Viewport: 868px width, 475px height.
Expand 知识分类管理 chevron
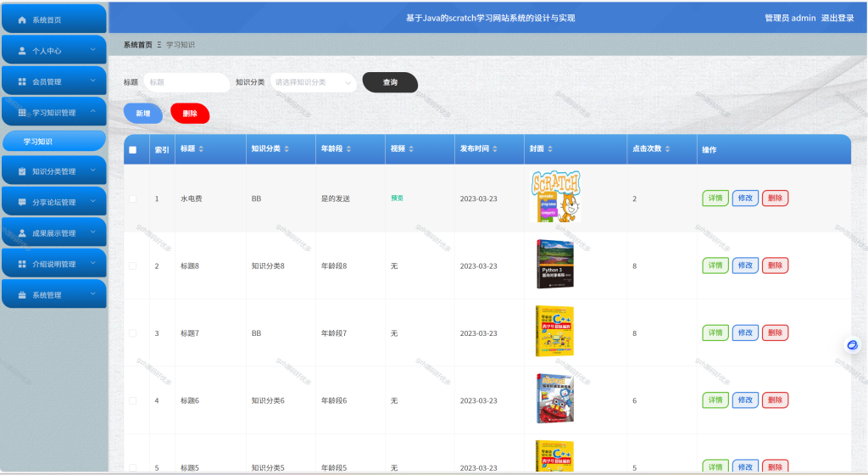pos(93,170)
